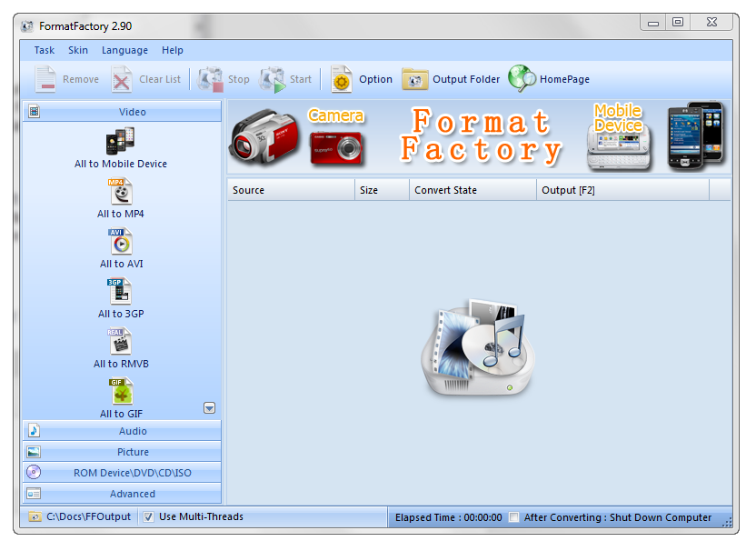The image size is (756, 551).
Task: Click the Output [F2] column header
Action: coord(623,190)
